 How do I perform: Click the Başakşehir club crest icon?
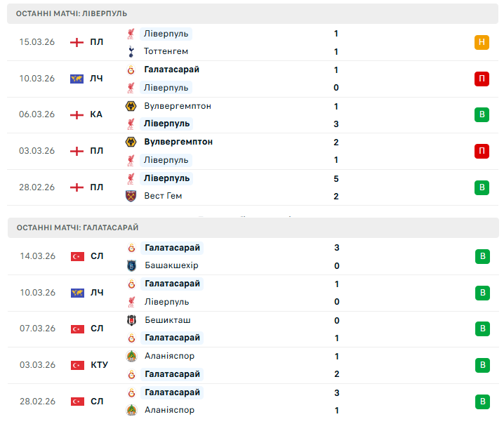coord(130,265)
